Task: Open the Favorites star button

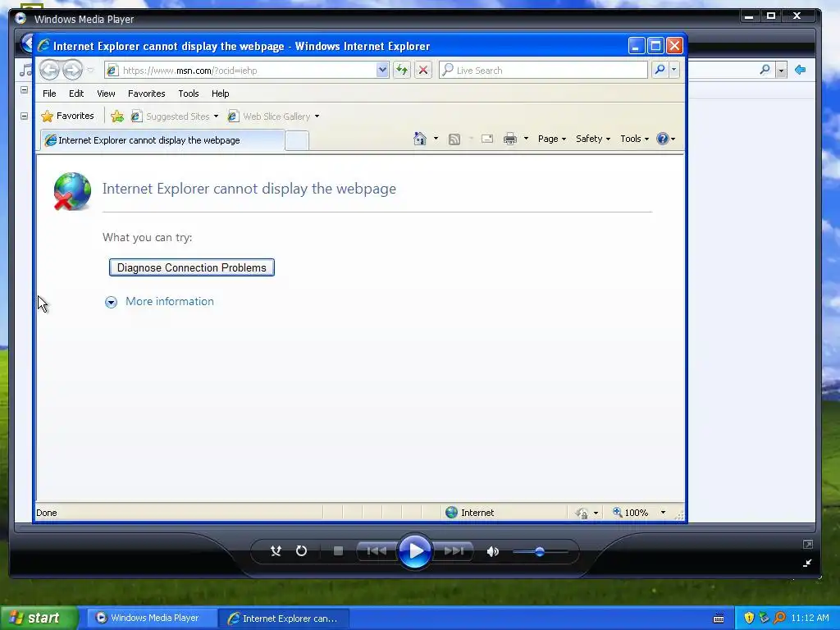Action: (x=67, y=116)
